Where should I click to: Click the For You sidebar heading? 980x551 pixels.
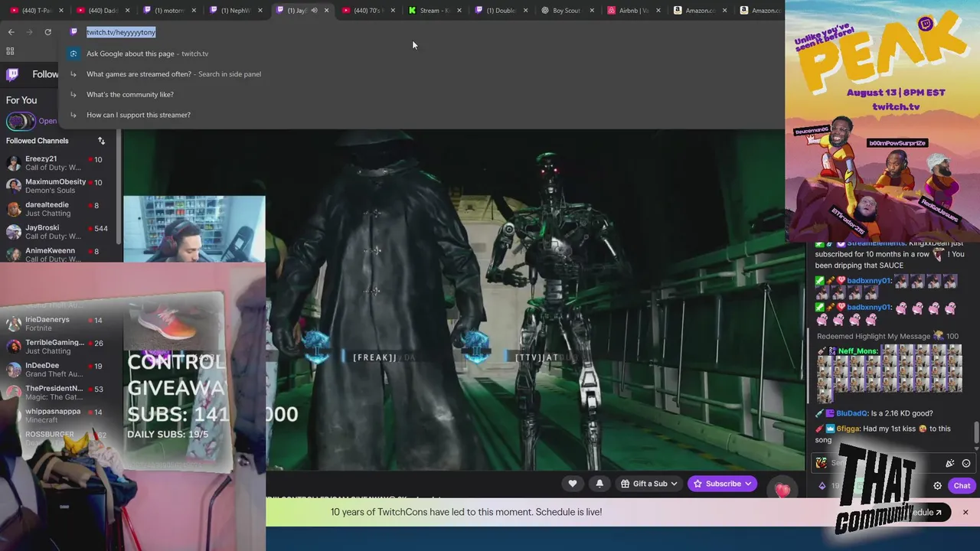[21, 100]
